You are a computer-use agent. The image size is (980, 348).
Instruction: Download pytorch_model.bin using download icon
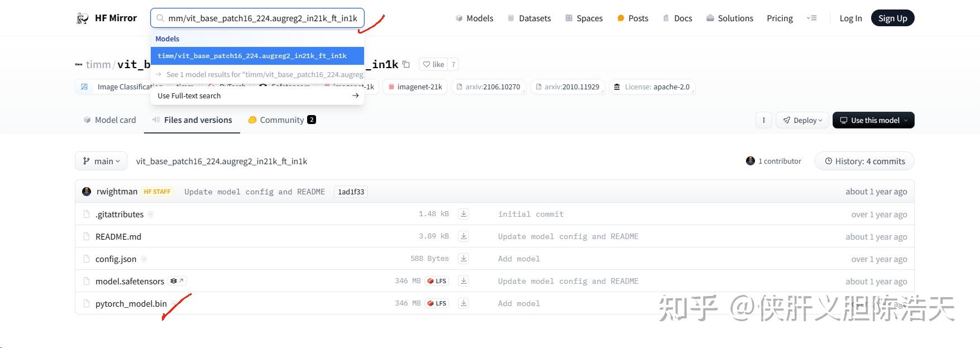click(x=463, y=303)
